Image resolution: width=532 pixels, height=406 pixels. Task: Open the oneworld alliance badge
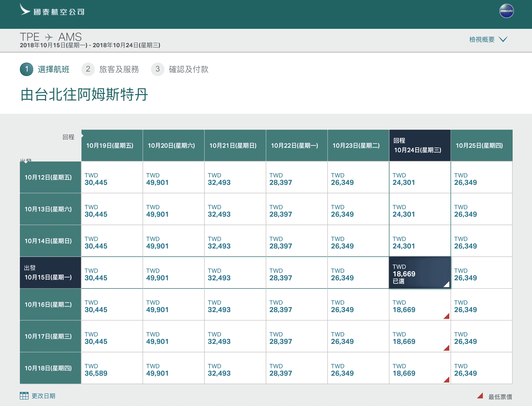[x=506, y=11]
